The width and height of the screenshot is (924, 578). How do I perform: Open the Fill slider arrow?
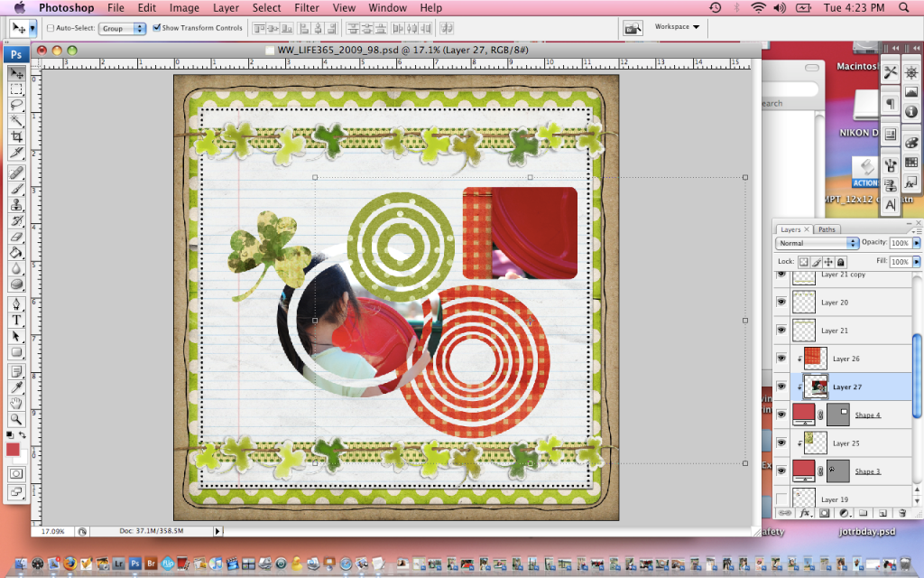coord(917,262)
